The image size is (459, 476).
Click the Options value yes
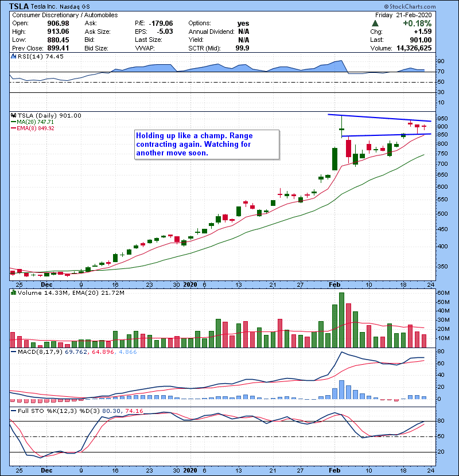(x=243, y=24)
